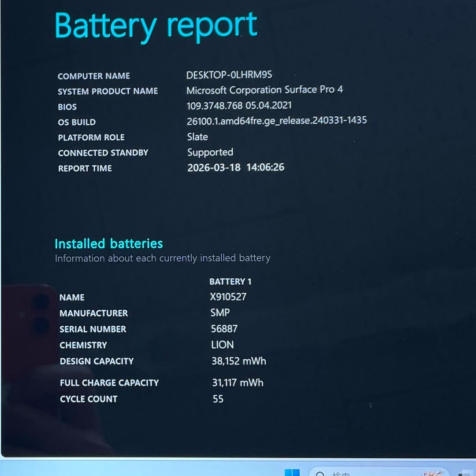Select BIOS value "109.3748.768 05.04.2021"
The image size is (476, 476).
pyautogui.click(x=239, y=105)
